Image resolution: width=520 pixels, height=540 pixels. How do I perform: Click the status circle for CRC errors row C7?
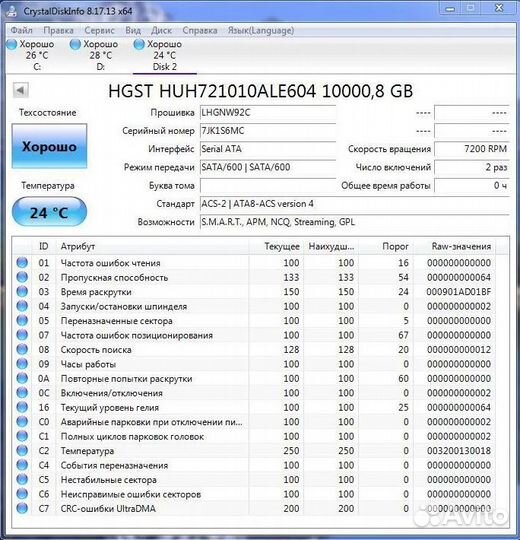[x=22, y=508]
